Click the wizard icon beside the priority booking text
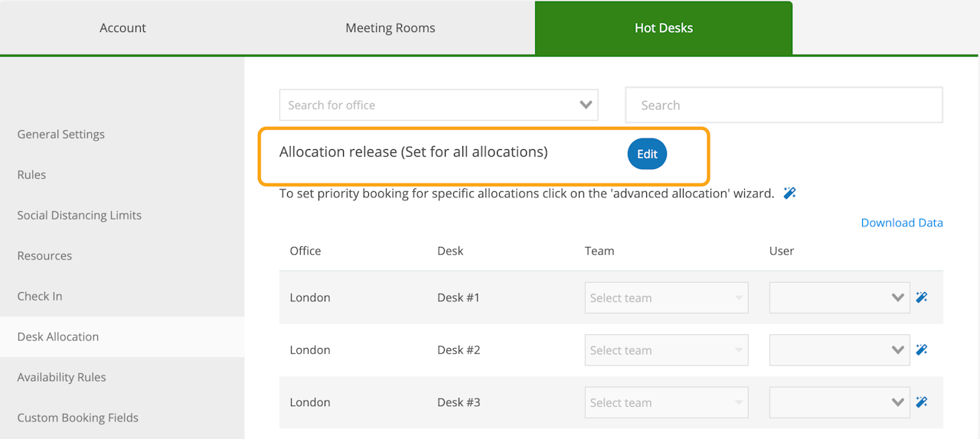Viewport: 980px width, 439px height. point(790,193)
